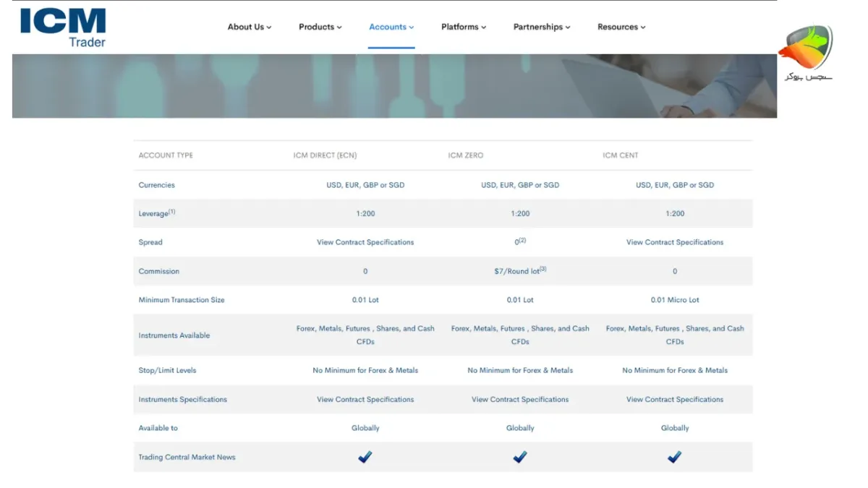Click the checkmark under ICM CENT column
The height and width of the screenshot is (488, 868).
(x=675, y=457)
